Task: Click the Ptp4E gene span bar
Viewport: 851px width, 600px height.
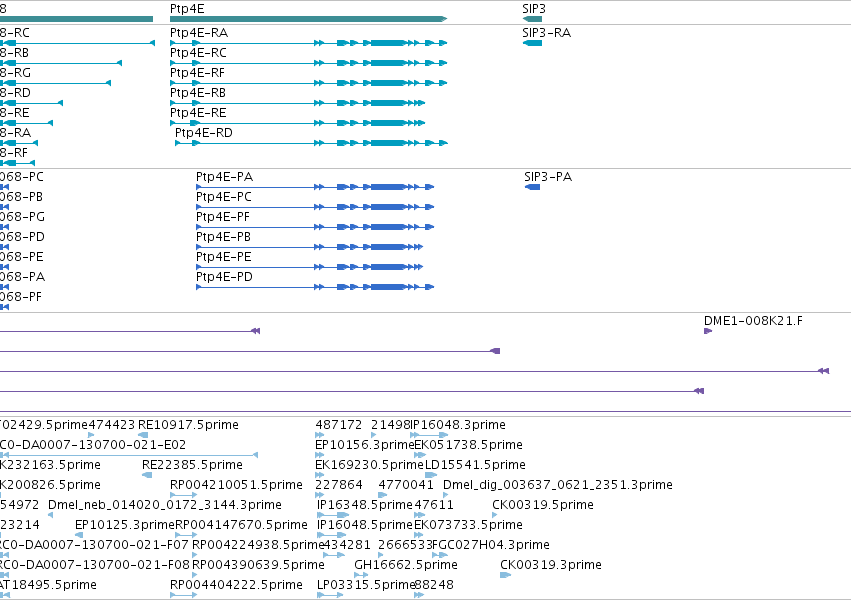Action: tap(308, 19)
